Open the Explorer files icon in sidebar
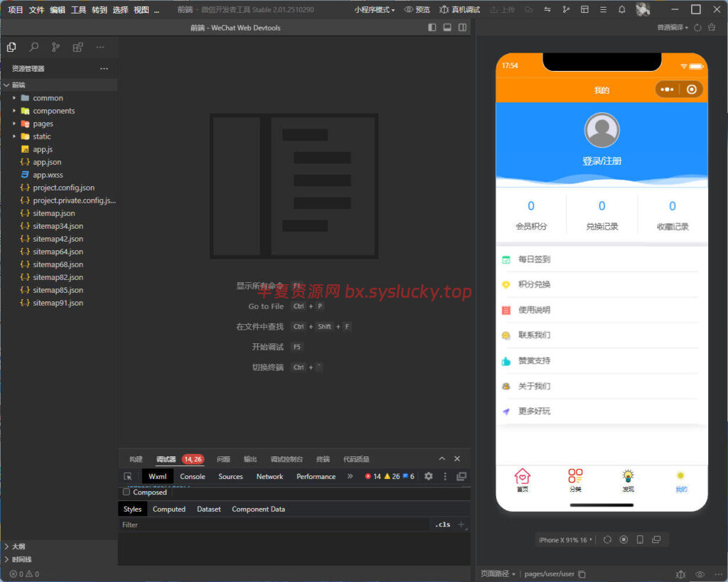 click(11, 47)
